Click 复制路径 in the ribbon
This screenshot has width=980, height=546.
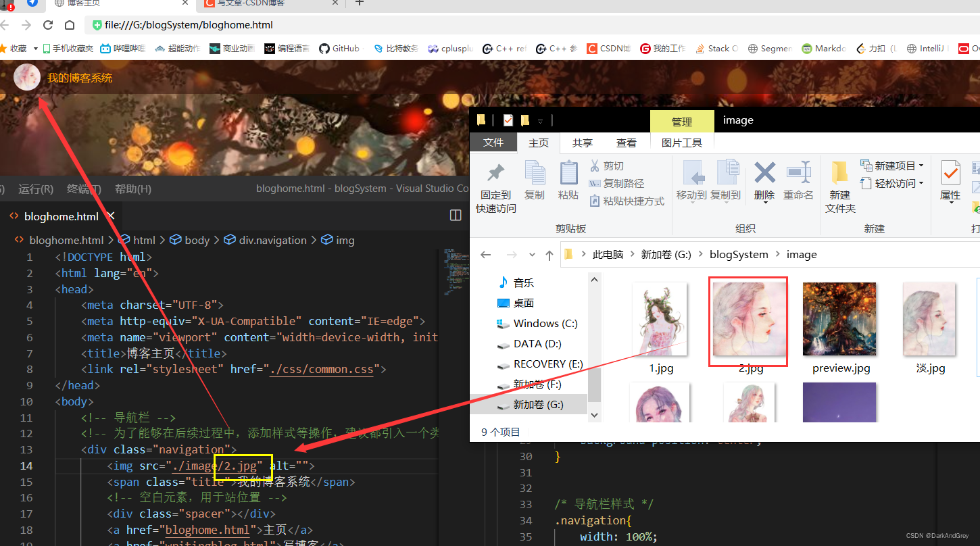tap(616, 183)
